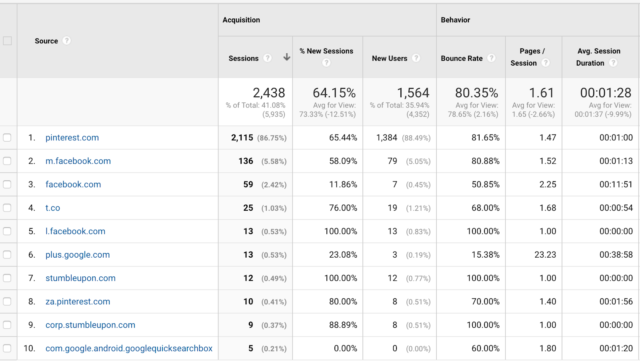Screen dimensions: 640x364
Task: Open help icon beside Avg. Session Duration
Action: [613, 63]
